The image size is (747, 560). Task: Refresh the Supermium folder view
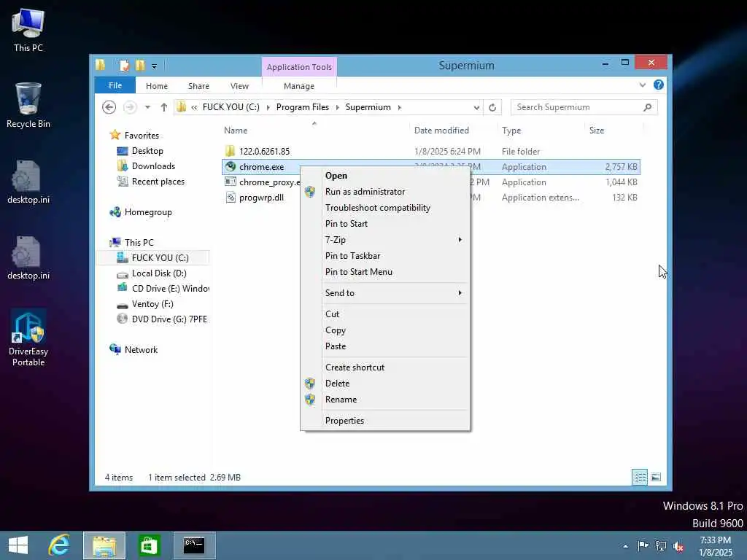[492, 108]
